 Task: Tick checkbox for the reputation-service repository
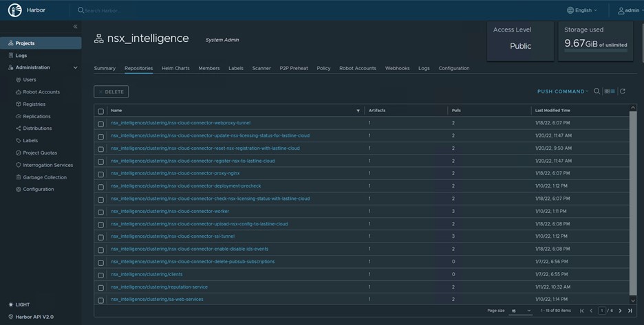(x=101, y=288)
